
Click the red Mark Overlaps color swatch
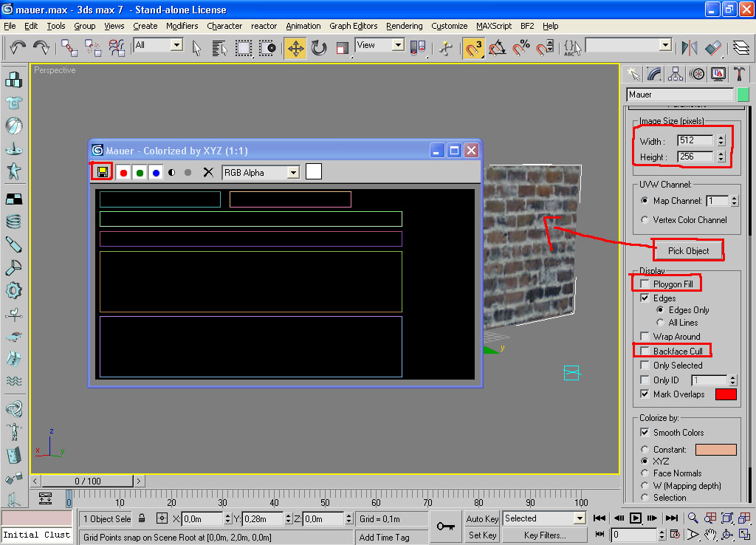726,394
